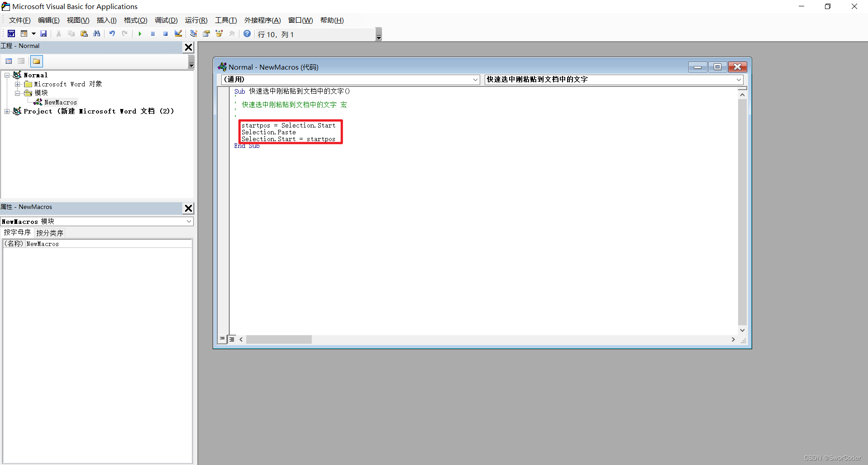Collapse the Normal project tree node
Image resolution: width=868 pixels, height=465 pixels.
7,75
